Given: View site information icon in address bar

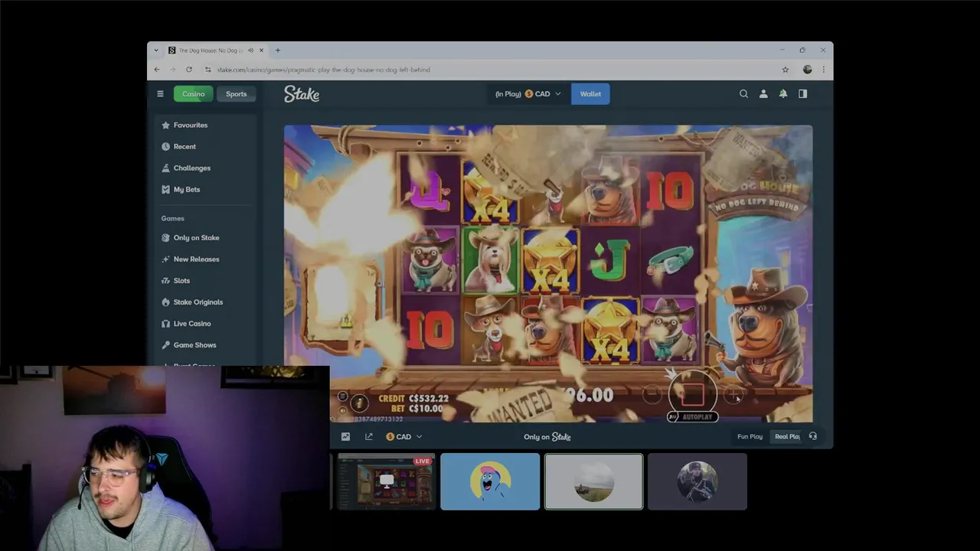Looking at the screenshot, I should [x=208, y=70].
